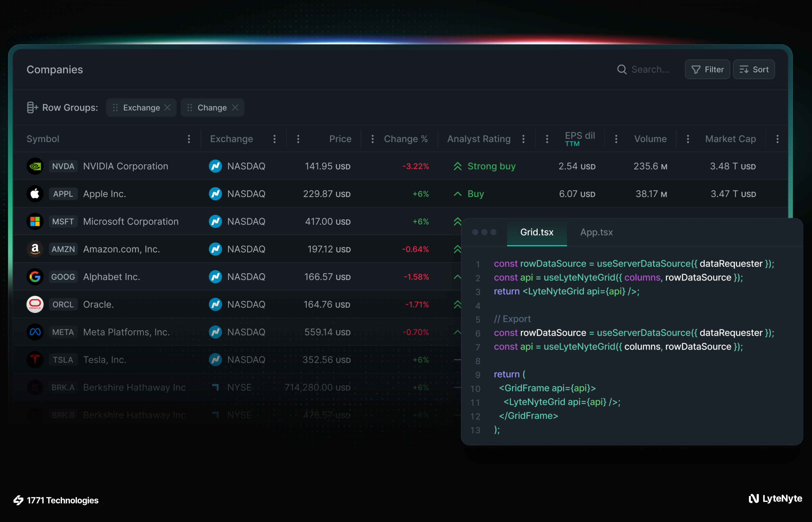Click the Row Groups panel icon

point(32,107)
